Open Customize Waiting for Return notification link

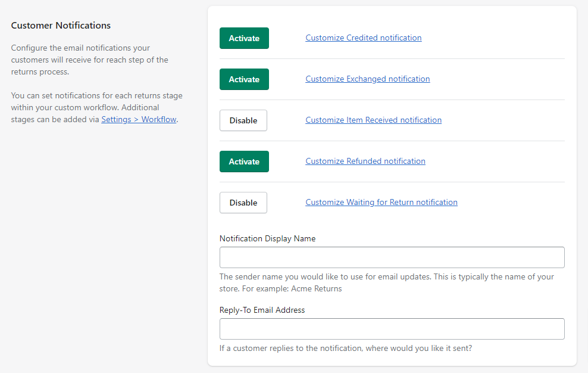click(x=381, y=202)
